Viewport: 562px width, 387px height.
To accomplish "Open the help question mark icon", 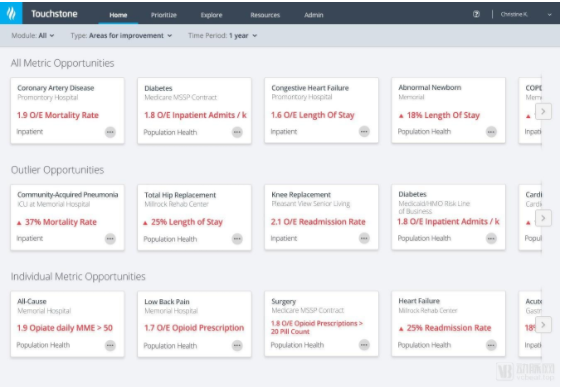I will tap(476, 14).
